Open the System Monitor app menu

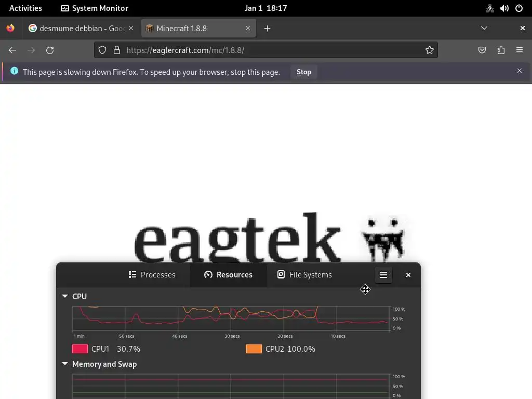(95, 8)
